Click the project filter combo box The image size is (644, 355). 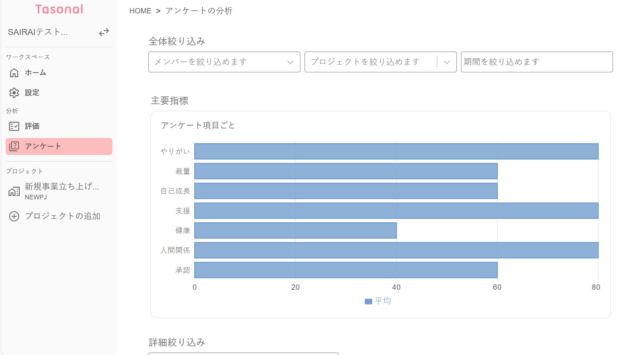click(x=370, y=62)
